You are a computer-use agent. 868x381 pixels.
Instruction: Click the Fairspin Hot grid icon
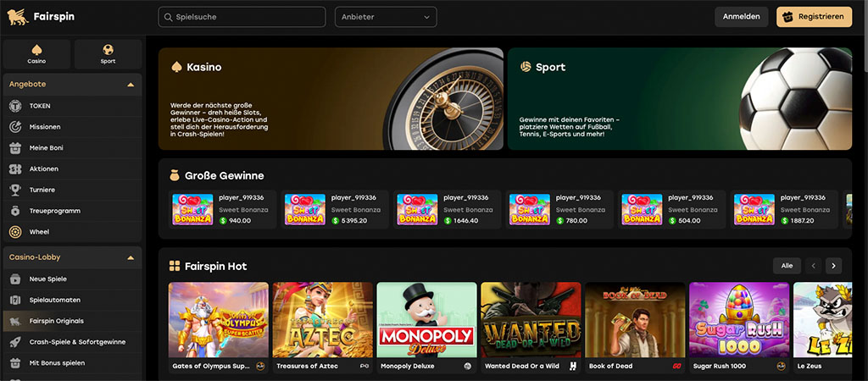click(175, 266)
